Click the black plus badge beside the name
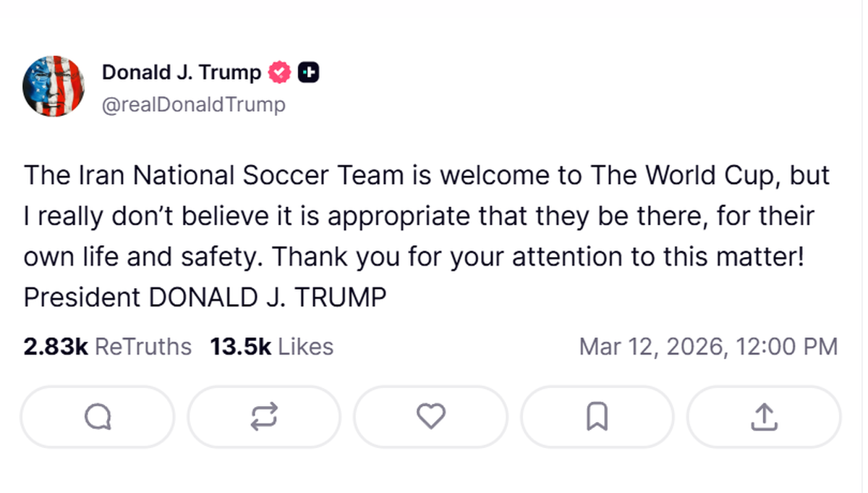 [309, 72]
